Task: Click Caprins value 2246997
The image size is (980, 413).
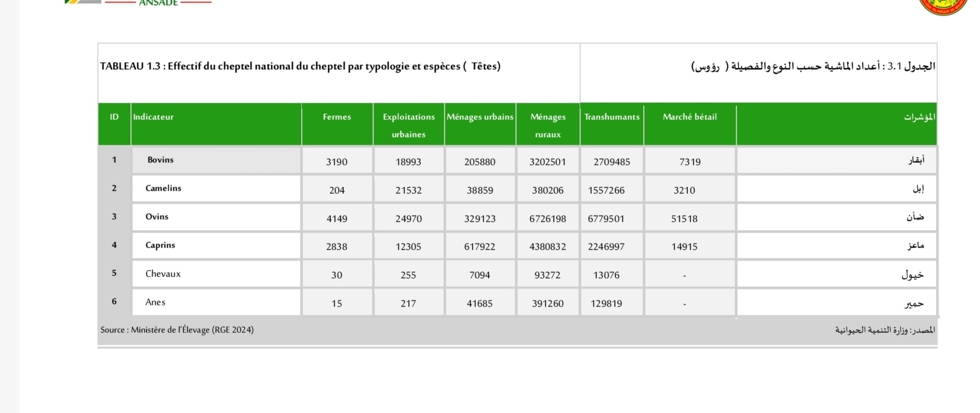Action: [x=606, y=247]
